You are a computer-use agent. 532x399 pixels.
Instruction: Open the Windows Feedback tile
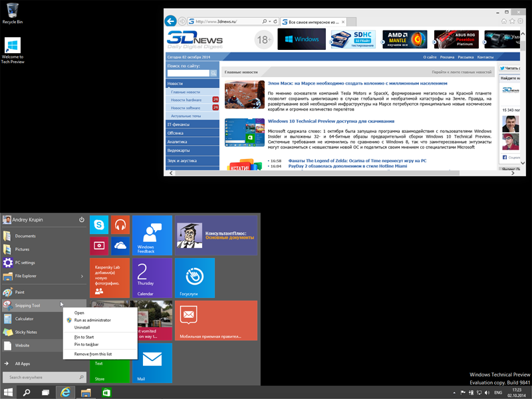(152, 235)
